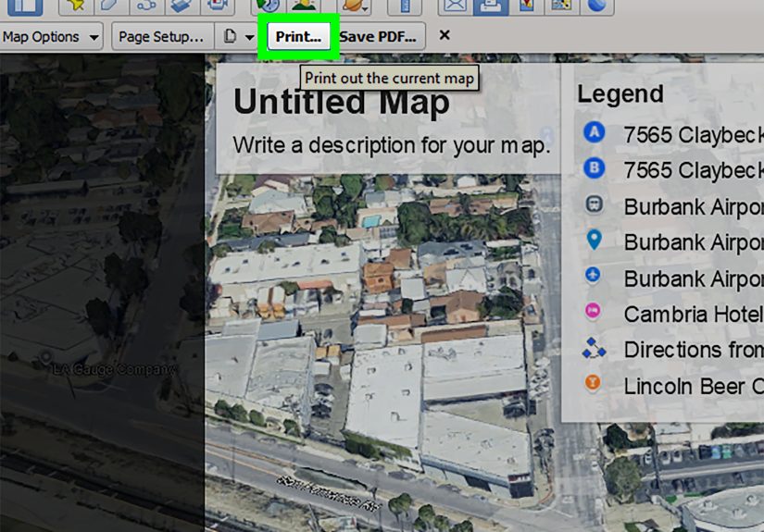Click the Save PDF... button
Image resolution: width=764 pixels, height=532 pixels.
(x=378, y=37)
